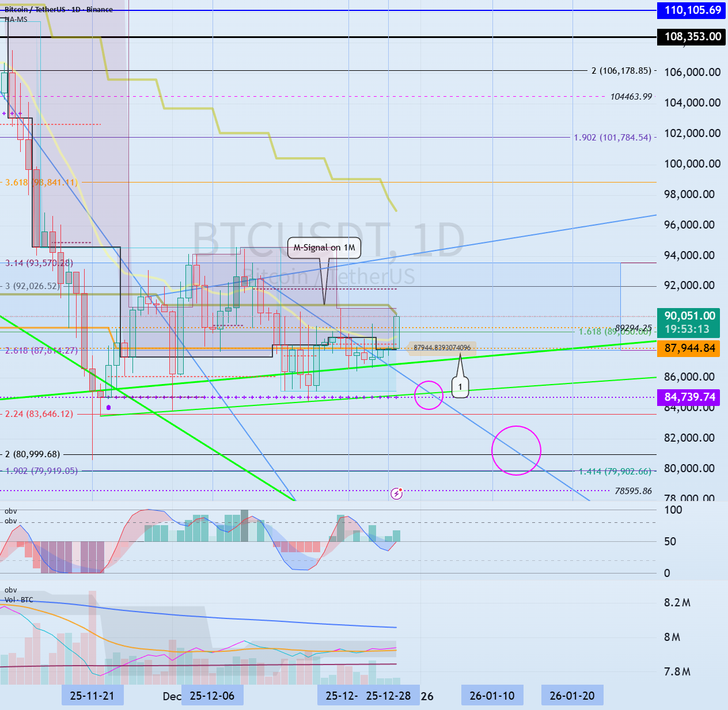Open the HA-MS indicator label
The width and height of the screenshot is (728, 710).
(16, 20)
